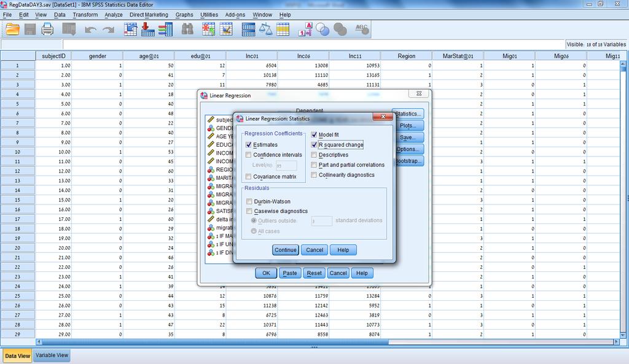This screenshot has height=364, width=629.
Task: Select the Outliers outside radio button
Action: click(x=254, y=220)
